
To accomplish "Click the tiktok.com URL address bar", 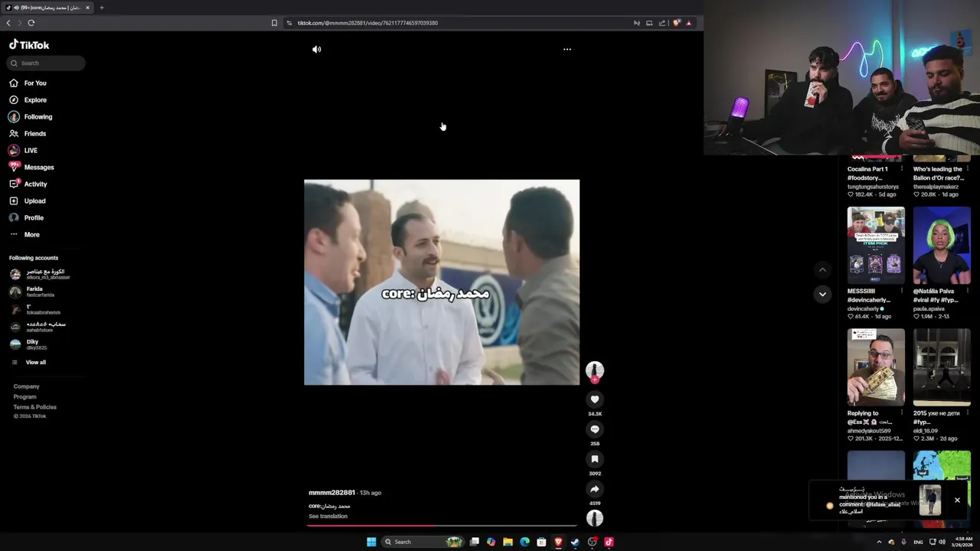I will (x=367, y=23).
